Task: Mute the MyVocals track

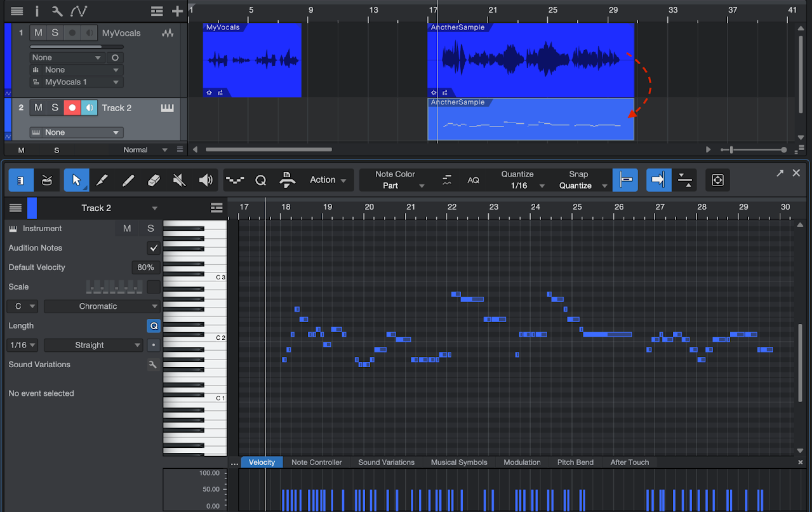Action: [x=37, y=32]
